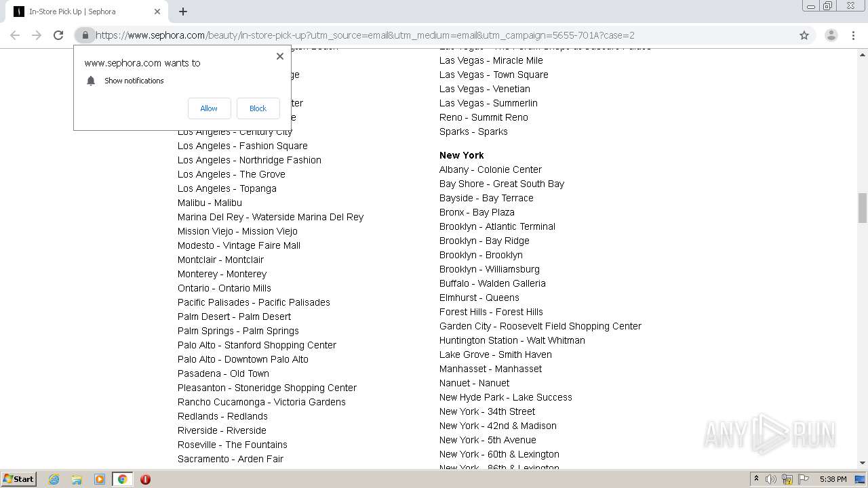This screenshot has height=488, width=868.
Task: Click the network tray icon
Action: pyautogui.click(x=787, y=479)
